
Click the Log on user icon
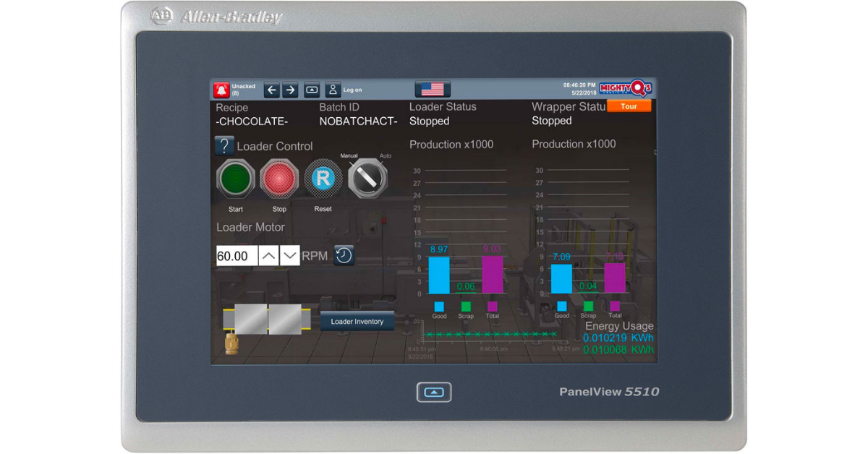tap(333, 90)
